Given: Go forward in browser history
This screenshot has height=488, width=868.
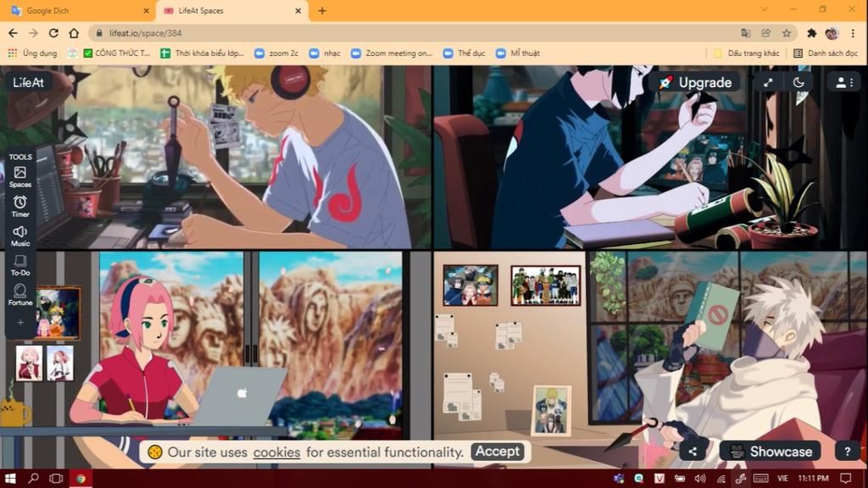Looking at the screenshot, I should (33, 33).
